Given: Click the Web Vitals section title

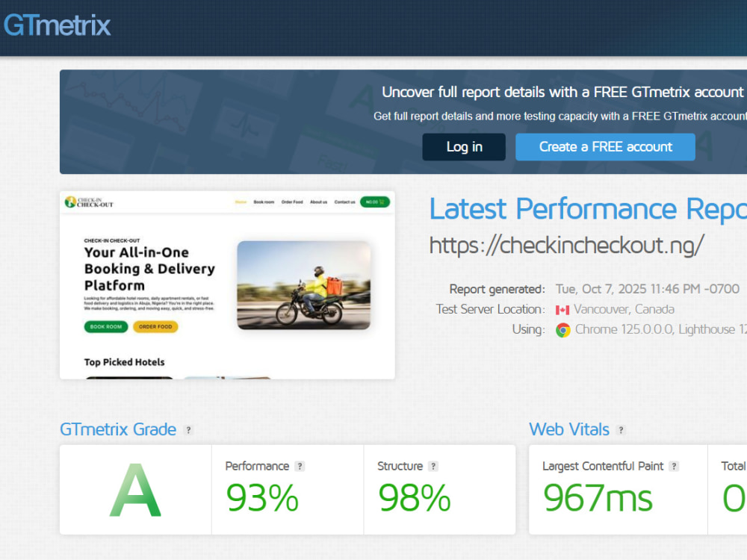Looking at the screenshot, I should coord(569,429).
